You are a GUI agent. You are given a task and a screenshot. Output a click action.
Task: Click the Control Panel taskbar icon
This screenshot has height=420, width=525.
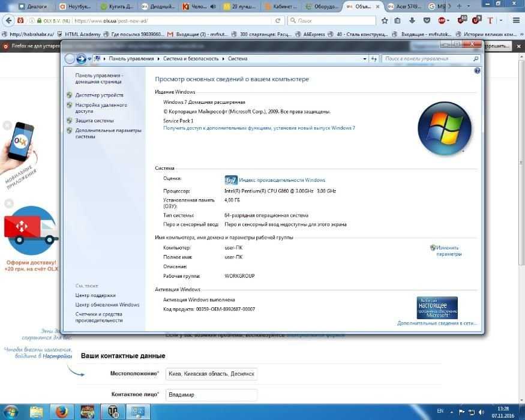[137, 412]
